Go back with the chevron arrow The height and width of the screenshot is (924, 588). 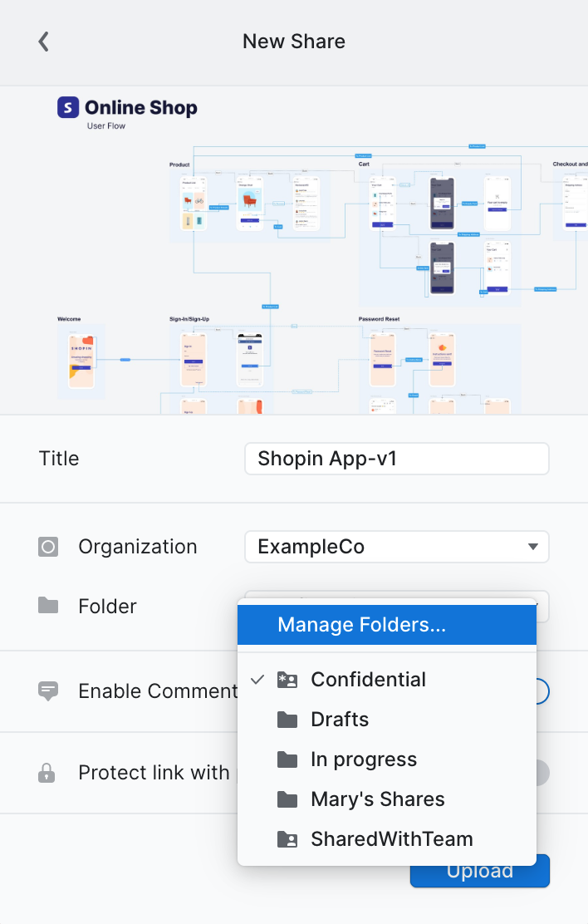tap(43, 42)
